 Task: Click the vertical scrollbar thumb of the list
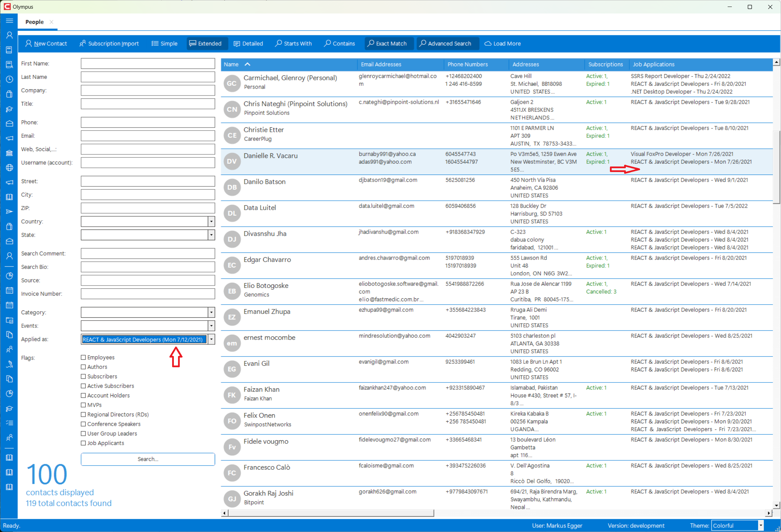tap(776, 167)
